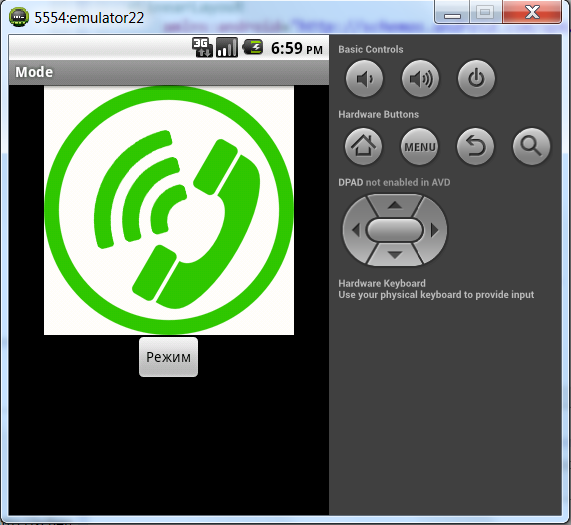Click the DPAD left arrow
The image size is (571, 525).
pos(355,230)
